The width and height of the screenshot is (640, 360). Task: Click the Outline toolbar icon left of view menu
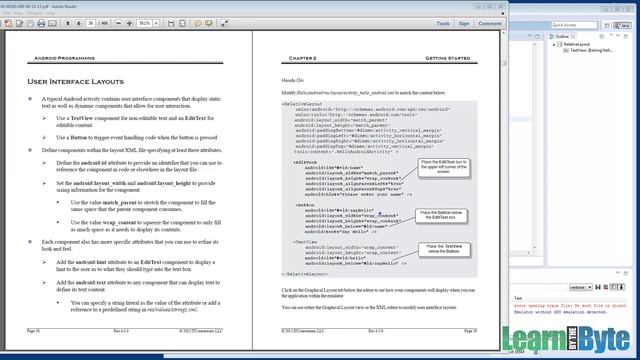(x=602, y=36)
